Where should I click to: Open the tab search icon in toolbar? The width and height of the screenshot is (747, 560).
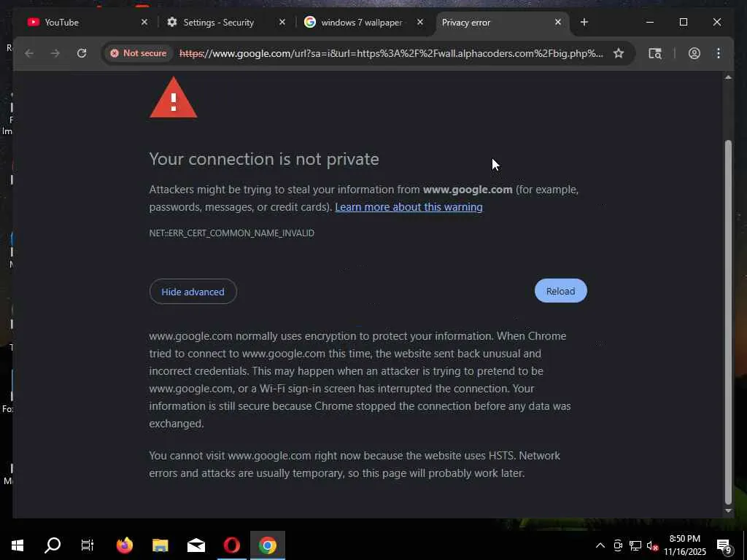[x=655, y=53]
